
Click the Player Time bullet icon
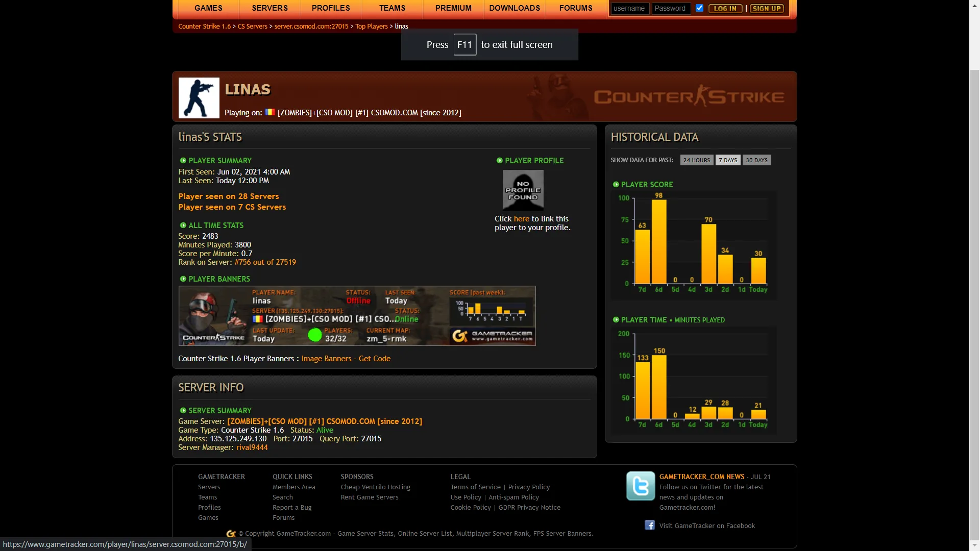pyautogui.click(x=616, y=319)
